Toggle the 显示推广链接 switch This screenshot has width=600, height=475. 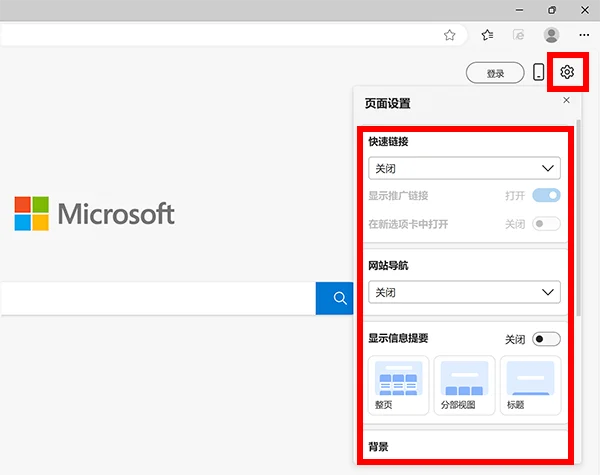(x=546, y=195)
